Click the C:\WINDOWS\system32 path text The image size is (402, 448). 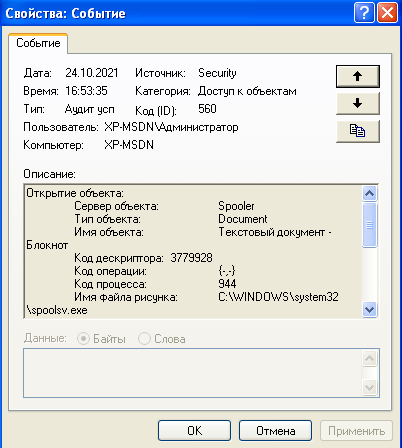click(278, 297)
